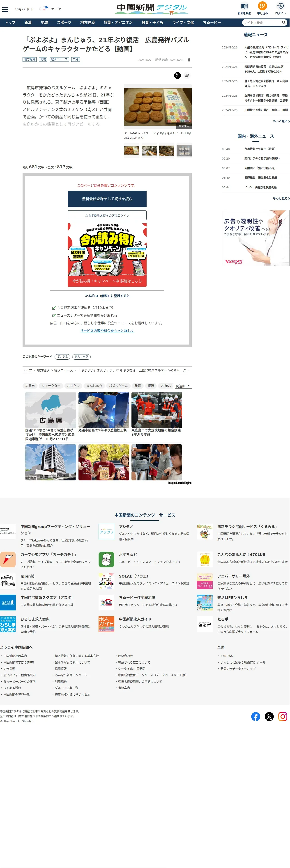Open the Instagram footer icon

(283, 716)
